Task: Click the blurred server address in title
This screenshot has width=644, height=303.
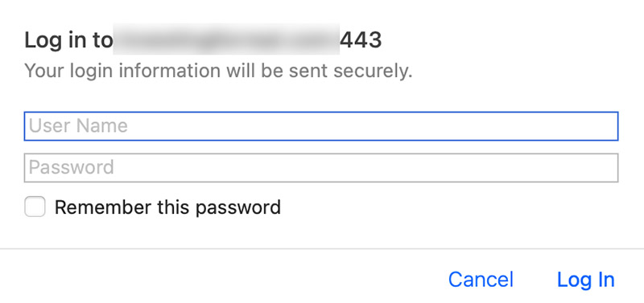Action: 226,39
